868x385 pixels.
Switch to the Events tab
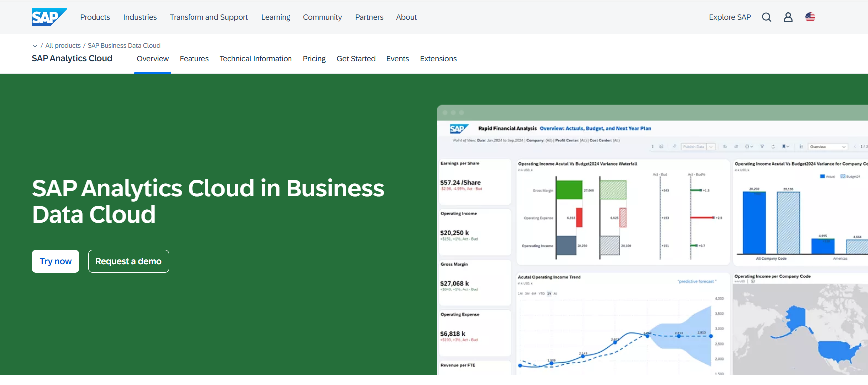(x=398, y=59)
